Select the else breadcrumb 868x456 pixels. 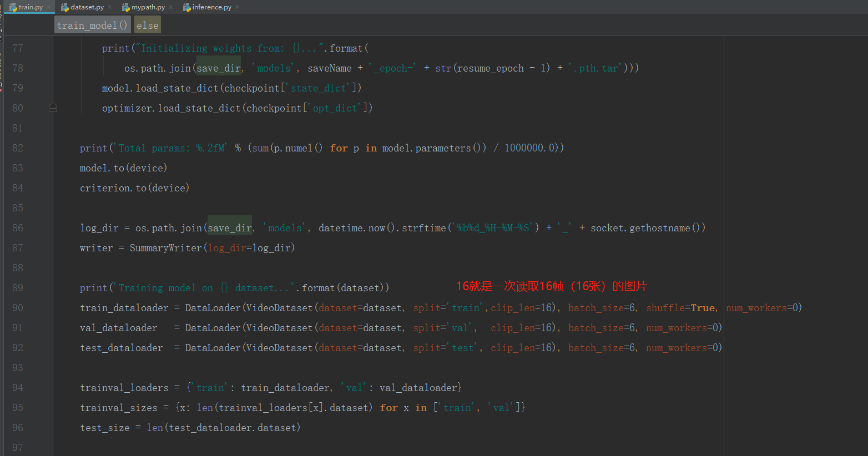tap(148, 25)
